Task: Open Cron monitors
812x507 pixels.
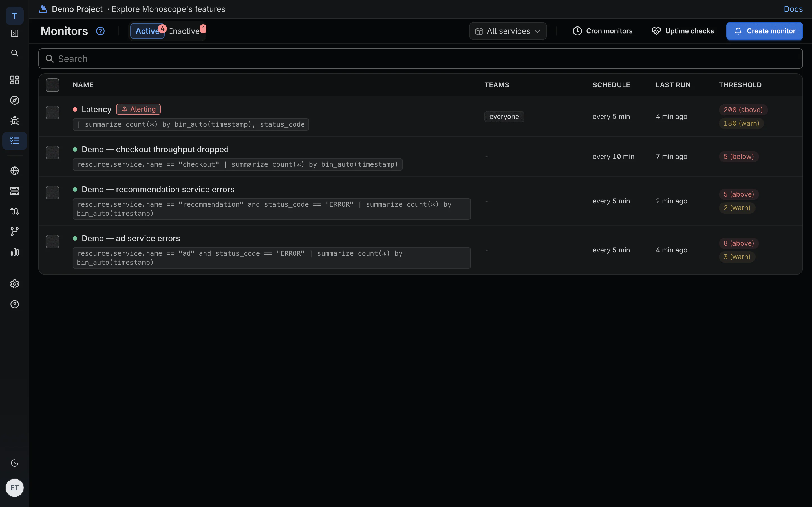Action: pyautogui.click(x=602, y=31)
